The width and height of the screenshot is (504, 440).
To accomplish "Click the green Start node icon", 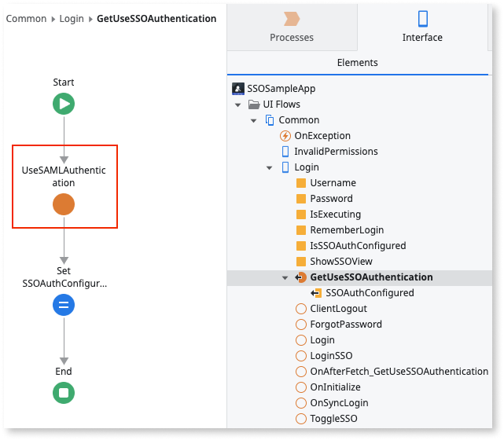I will tap(64, 103).
